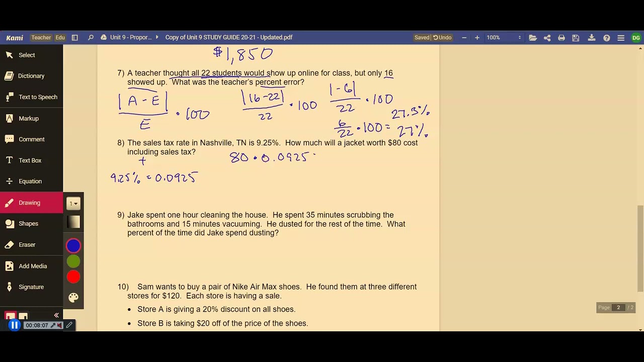This screenshot has height=362, width=644.
Task: Click the page number field
Action: click(618, 308)
